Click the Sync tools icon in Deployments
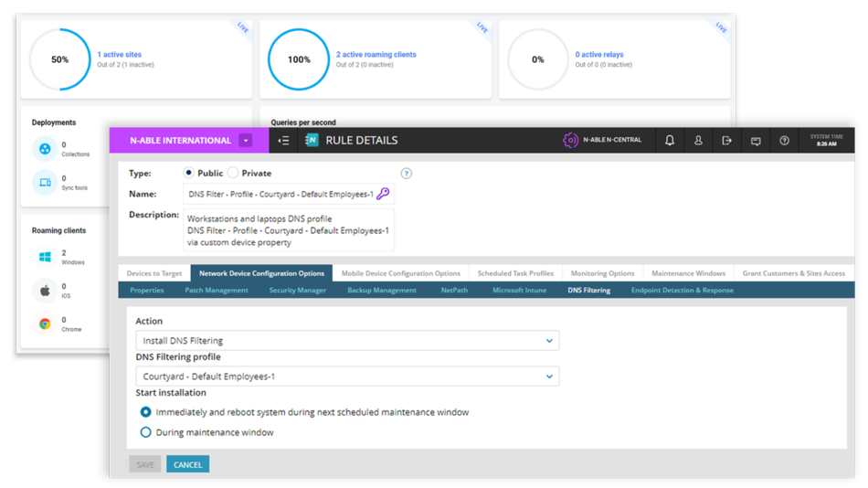868x488 pixels. [45, 182]
